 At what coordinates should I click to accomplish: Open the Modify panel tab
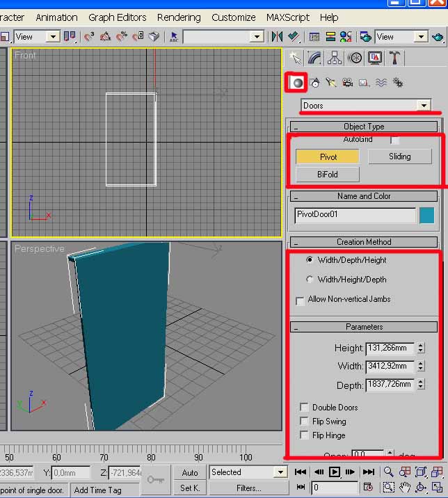[315, 58]
